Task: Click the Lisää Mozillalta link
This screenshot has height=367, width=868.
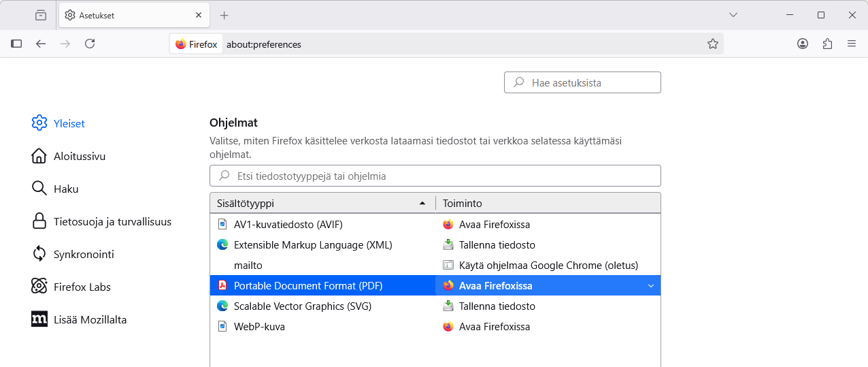Action: coord(90,320)
